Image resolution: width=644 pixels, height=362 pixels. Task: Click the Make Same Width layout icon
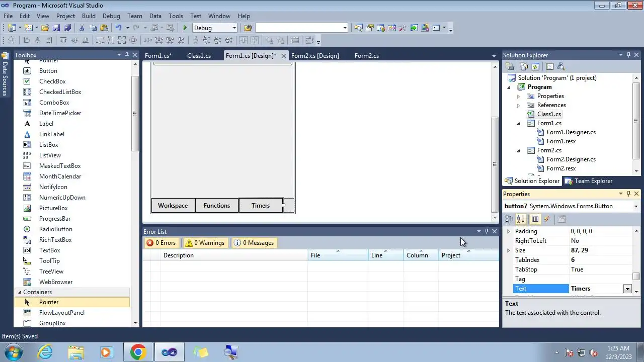click(x=100, y=40)
